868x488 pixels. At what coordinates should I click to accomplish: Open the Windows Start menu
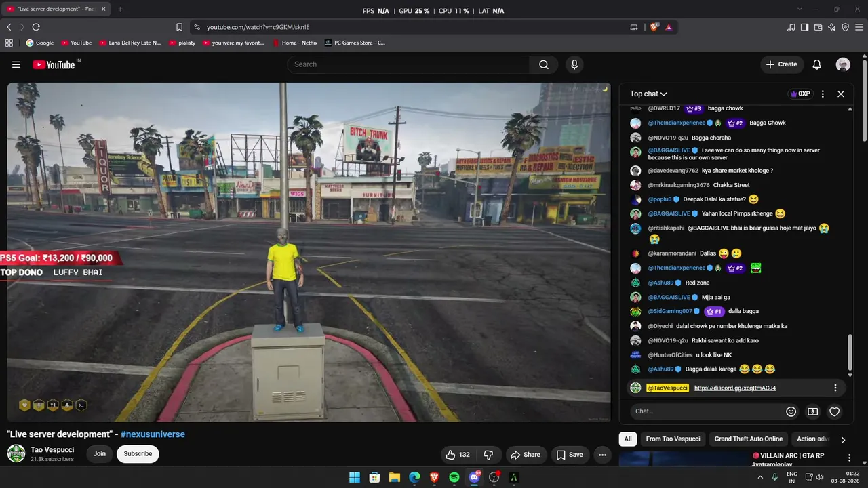(x=355, y=477)
